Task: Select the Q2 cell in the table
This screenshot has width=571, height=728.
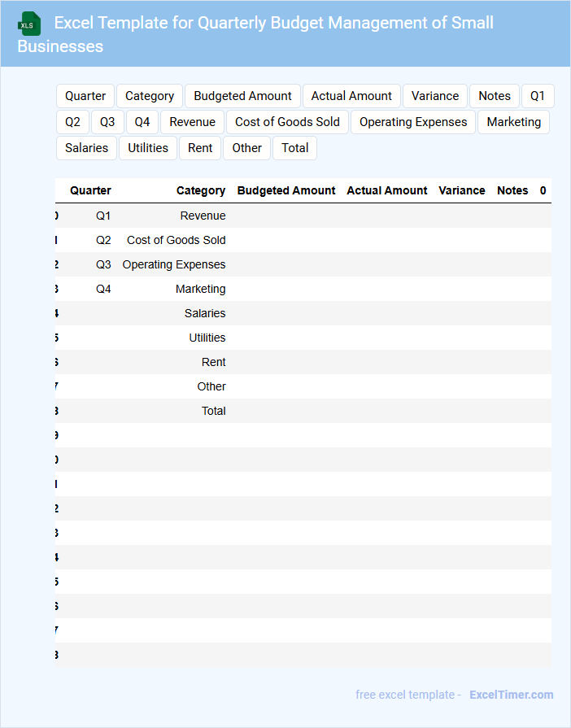Action: tap(103, 240)
